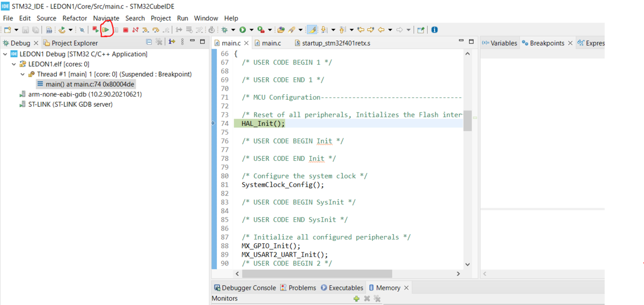Screen dimensions: 644x305
Task: Open the Refactor menu
Action: 75,18
